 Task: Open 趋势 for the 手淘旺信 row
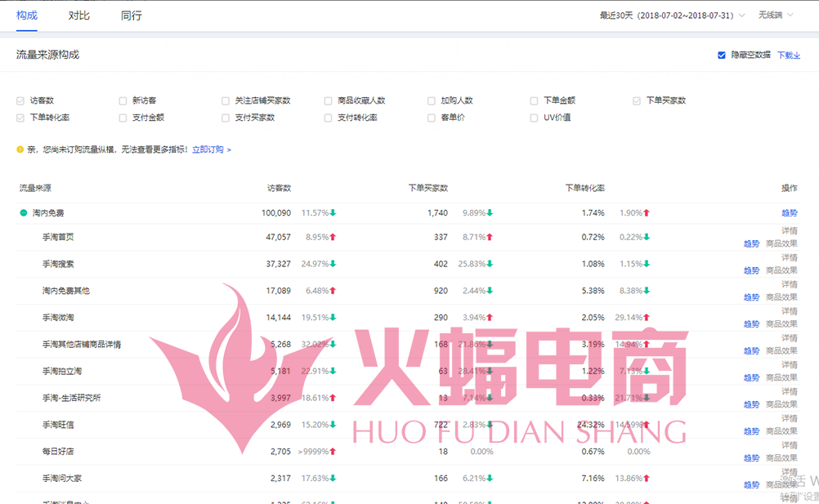pyautogui.click(x=752, y=431)
